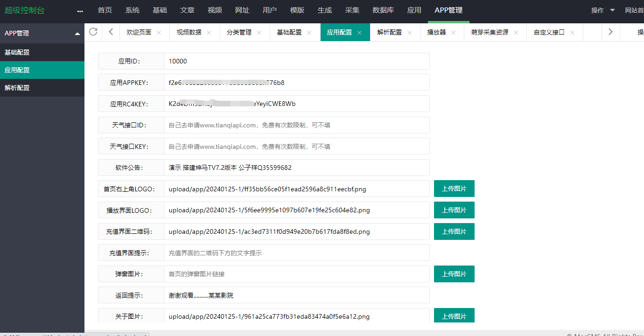
Task: Click the 天气接口ID input field
Action: coord(296,125)
